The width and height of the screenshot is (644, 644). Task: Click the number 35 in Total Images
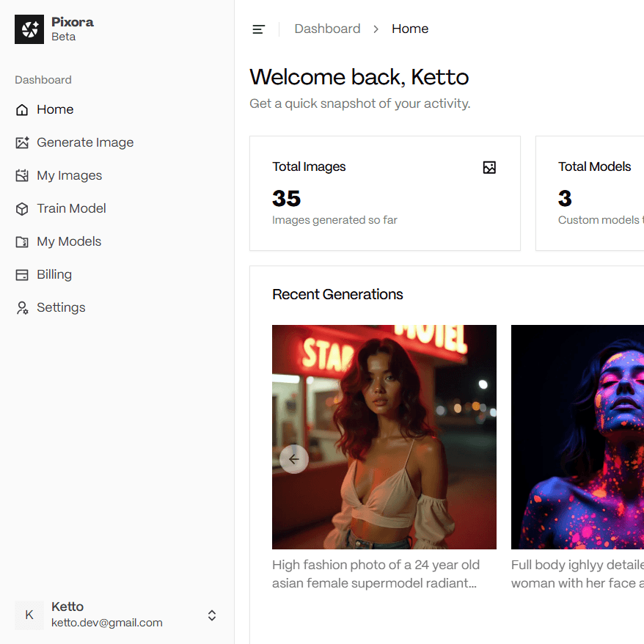[286, 198]
